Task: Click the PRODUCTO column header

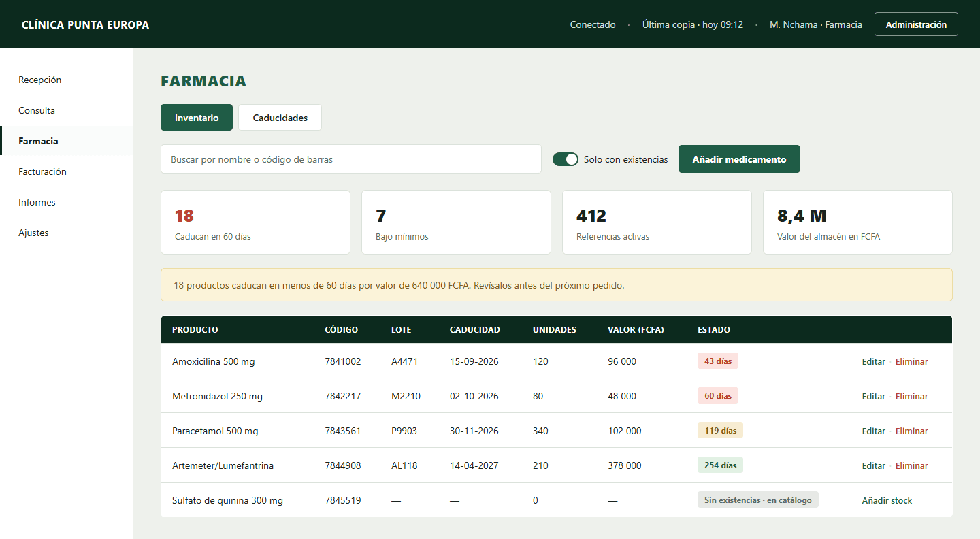Action: pos(195,329)
